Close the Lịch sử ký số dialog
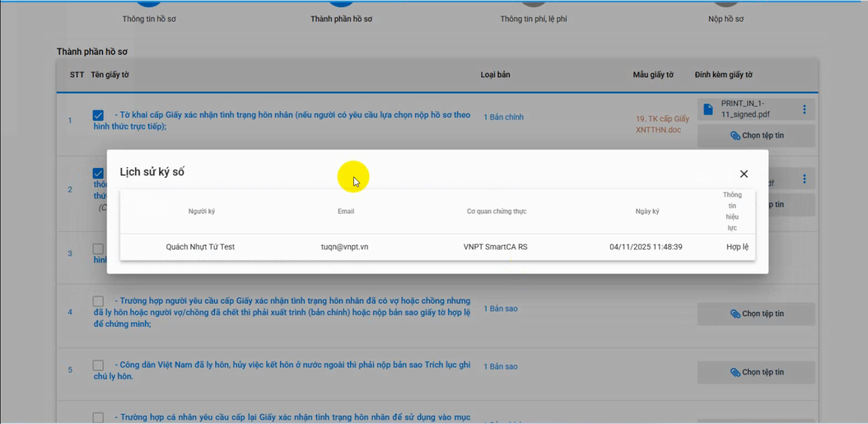Screen dimensions: 868x424 click(x=744, y=174)
